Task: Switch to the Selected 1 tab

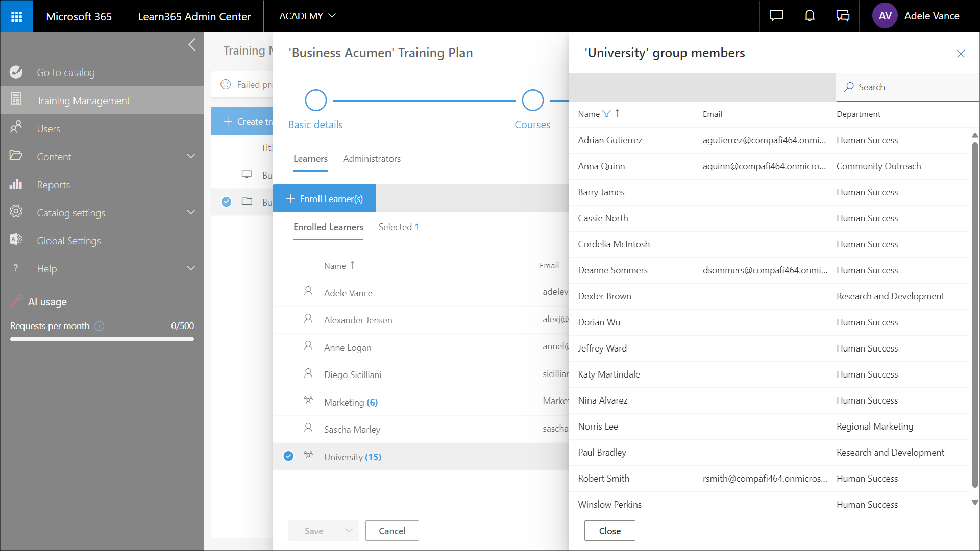Action: (398, 227)
